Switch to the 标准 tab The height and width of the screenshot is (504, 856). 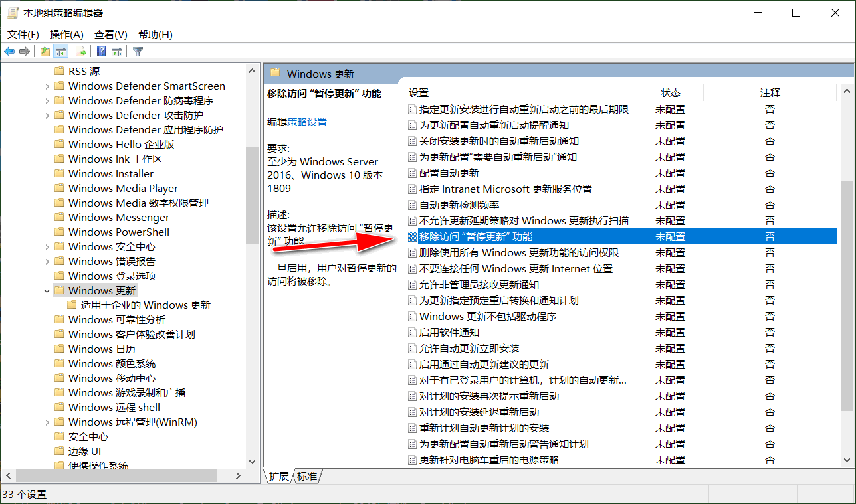click(307, 476)
